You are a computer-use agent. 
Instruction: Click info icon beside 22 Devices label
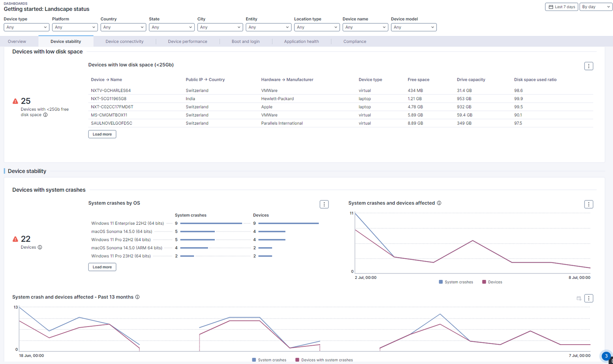[40, 247]
